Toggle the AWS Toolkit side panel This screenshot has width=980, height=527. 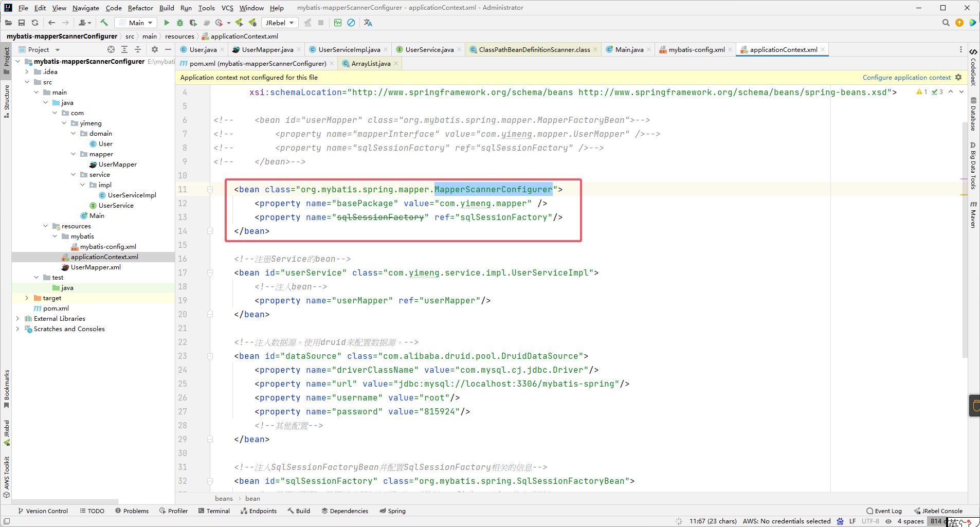[x=7, y=477]
